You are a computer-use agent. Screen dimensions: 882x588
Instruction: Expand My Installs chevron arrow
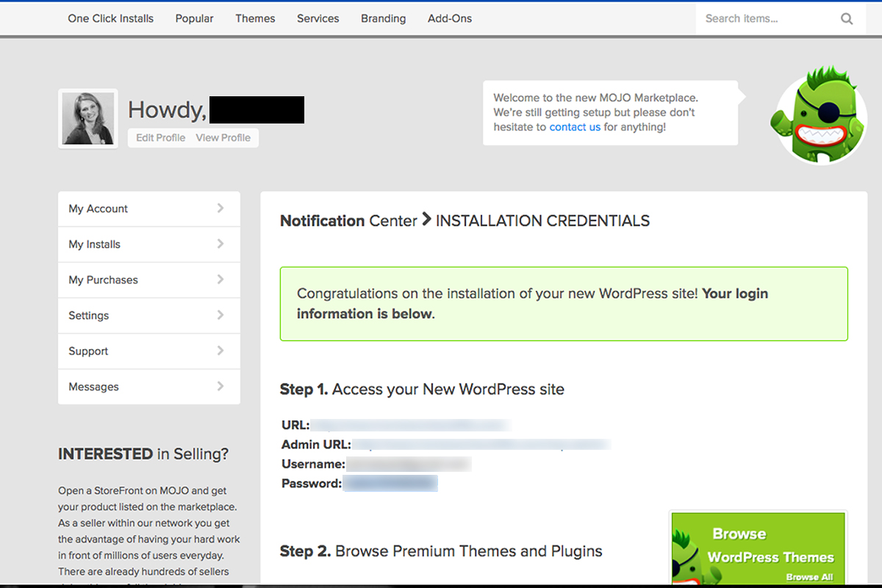(x=220, y=244)
